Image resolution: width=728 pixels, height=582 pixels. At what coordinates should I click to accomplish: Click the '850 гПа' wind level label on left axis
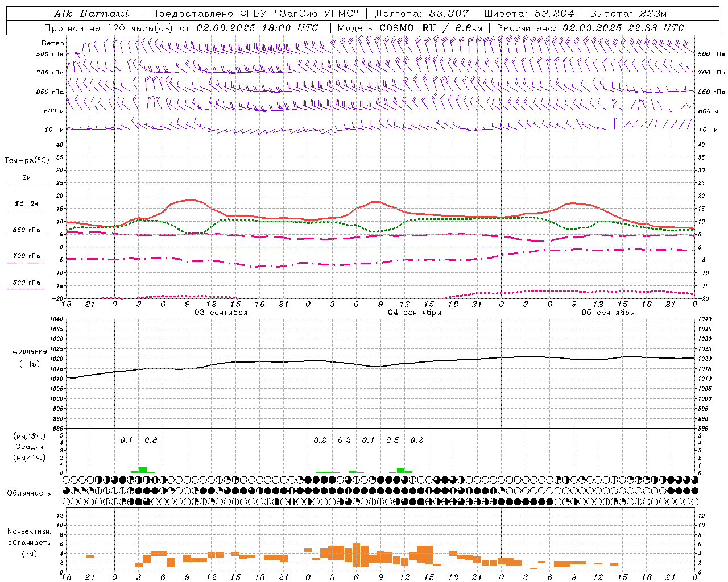[50, 92]
